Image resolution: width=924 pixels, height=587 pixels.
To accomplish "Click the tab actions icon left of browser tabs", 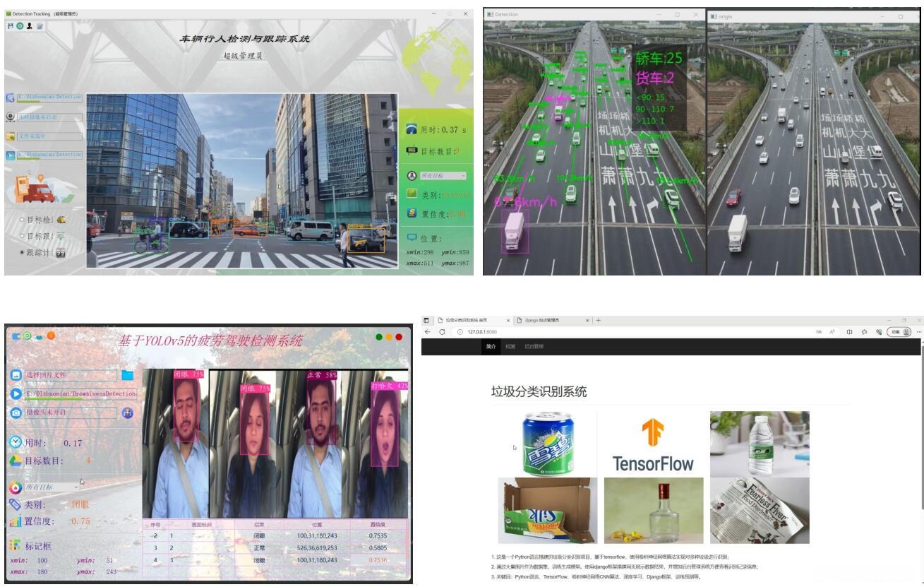I will (x=427, y=320).
